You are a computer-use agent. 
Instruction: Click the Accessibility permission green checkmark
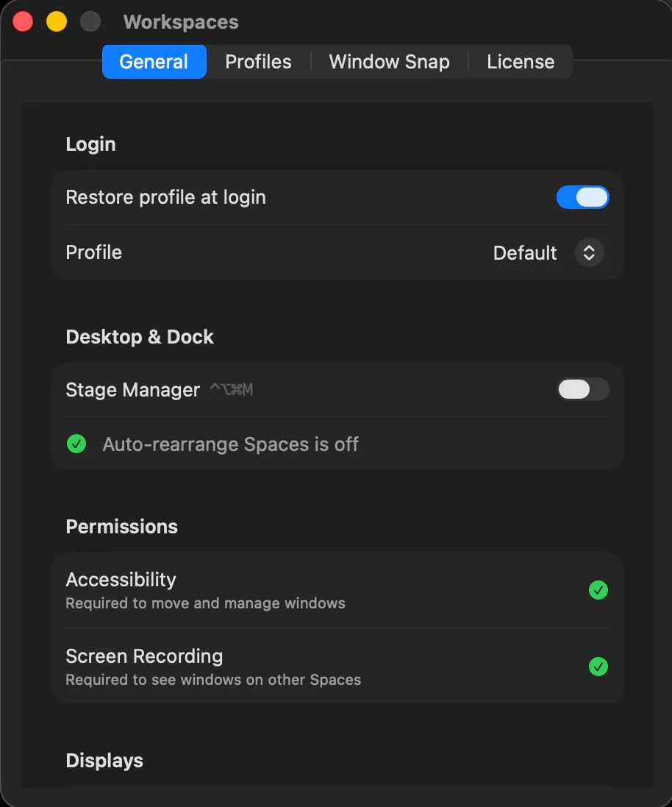coord(598,590)
